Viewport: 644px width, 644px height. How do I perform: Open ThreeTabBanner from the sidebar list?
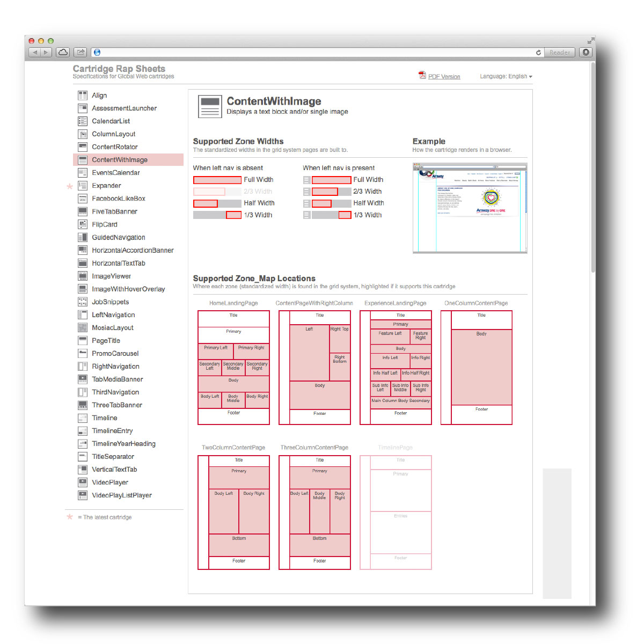[116, 405]
